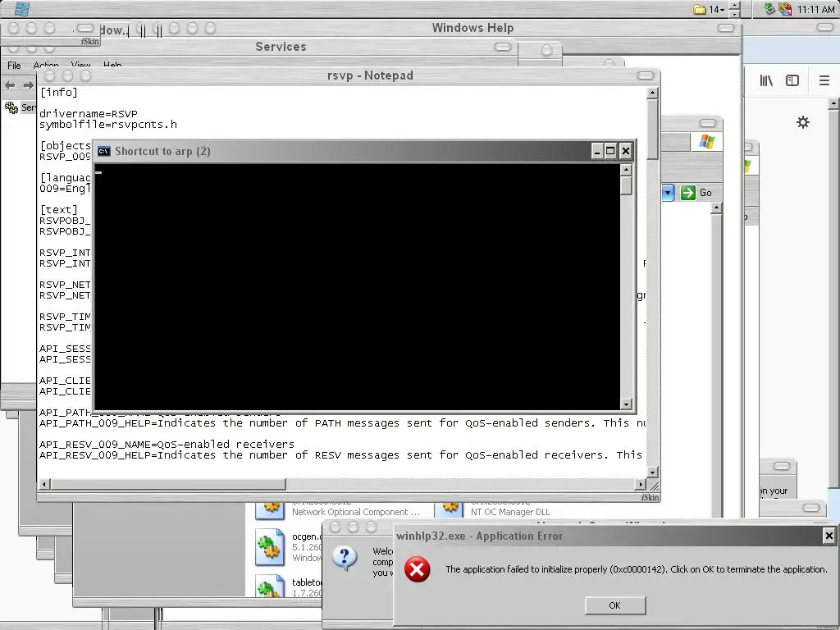
Task: Toggle the Firefox sidebar icon
Action: (792, 80)
